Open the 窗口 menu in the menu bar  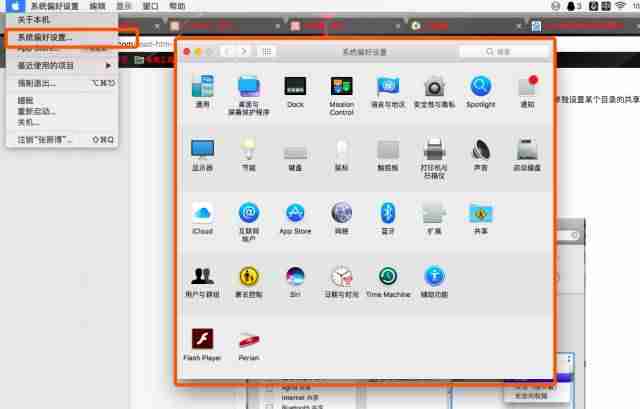point(151,6)
